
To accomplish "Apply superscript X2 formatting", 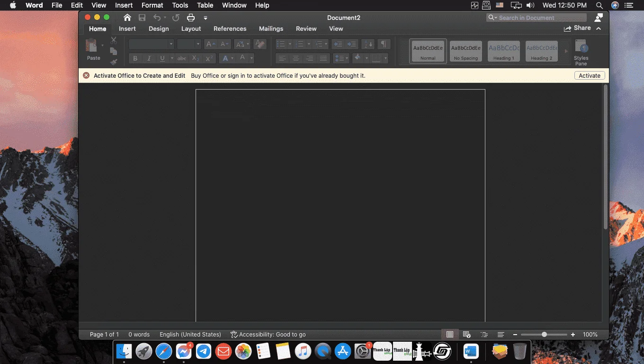I will (x=209, y=58).
